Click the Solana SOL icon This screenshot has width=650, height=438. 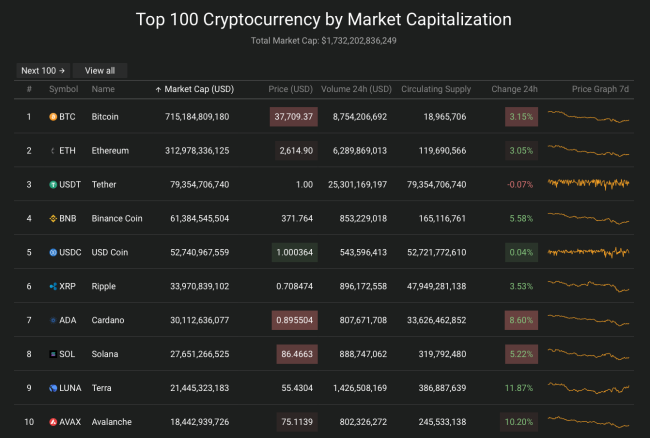pyautogui.click(x=53, y=354)
